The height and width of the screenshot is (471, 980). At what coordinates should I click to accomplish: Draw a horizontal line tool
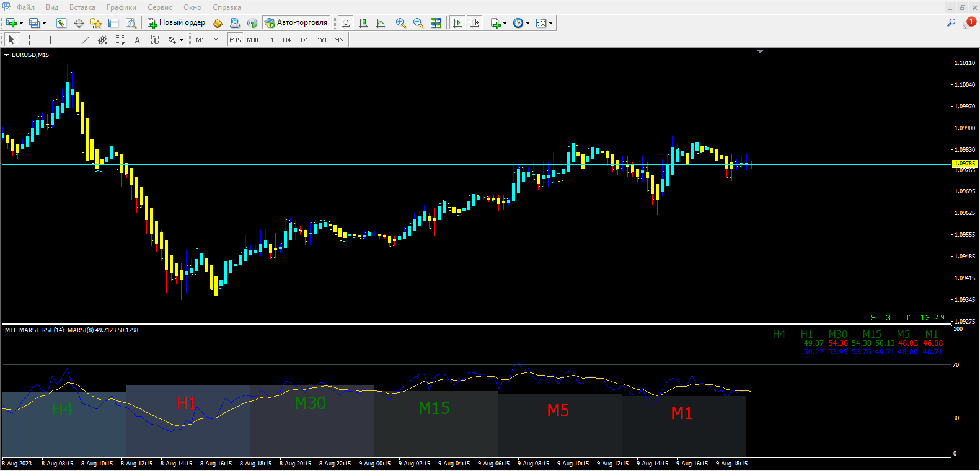tap(68, 40)
